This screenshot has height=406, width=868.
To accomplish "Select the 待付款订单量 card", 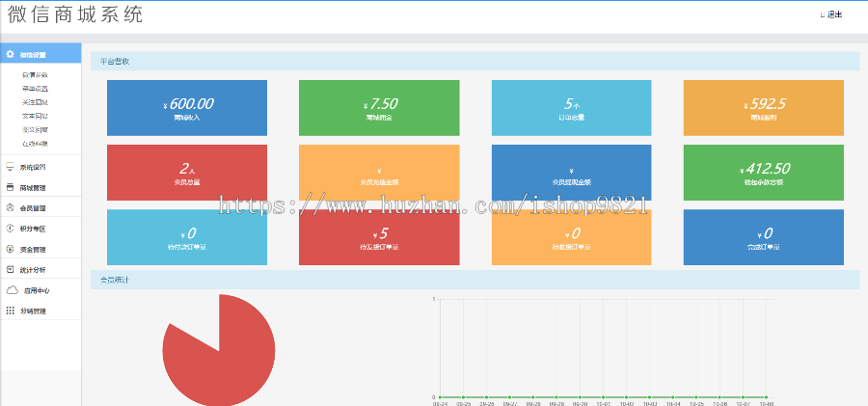I will [x=187, y=237].
